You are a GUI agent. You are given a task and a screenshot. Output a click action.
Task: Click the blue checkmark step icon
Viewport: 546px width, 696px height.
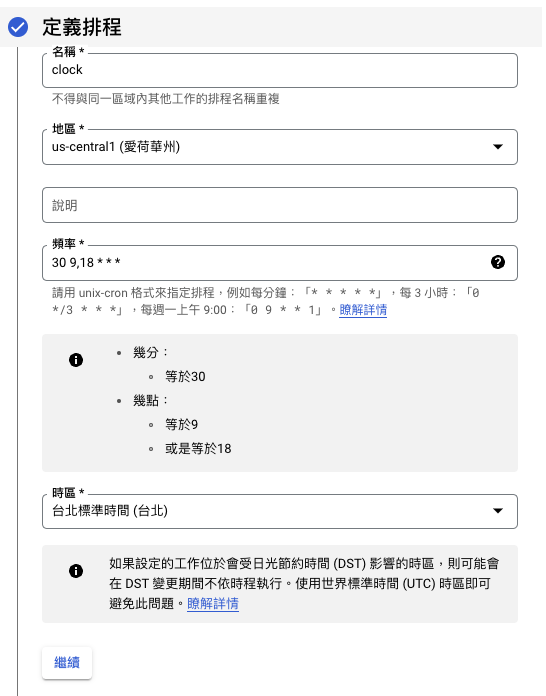pyautogui.click(x=18, y=27)
